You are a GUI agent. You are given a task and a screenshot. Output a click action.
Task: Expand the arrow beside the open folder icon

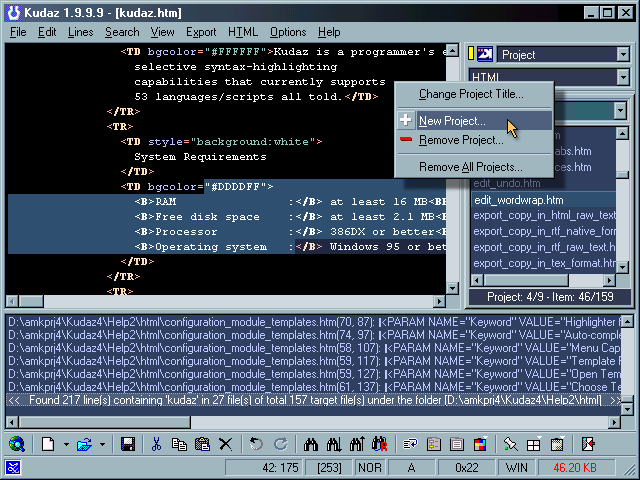coord(102,444)
